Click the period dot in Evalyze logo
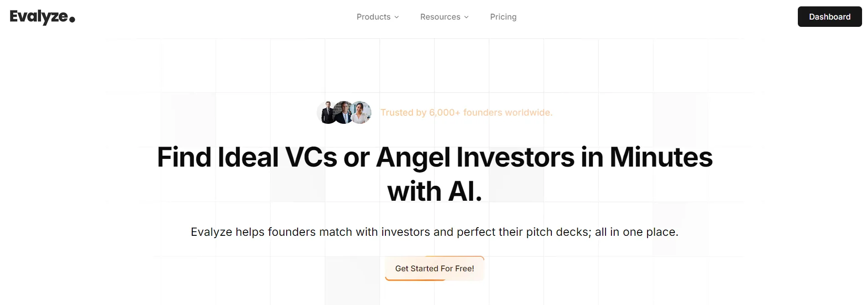 tap(71, 20)
